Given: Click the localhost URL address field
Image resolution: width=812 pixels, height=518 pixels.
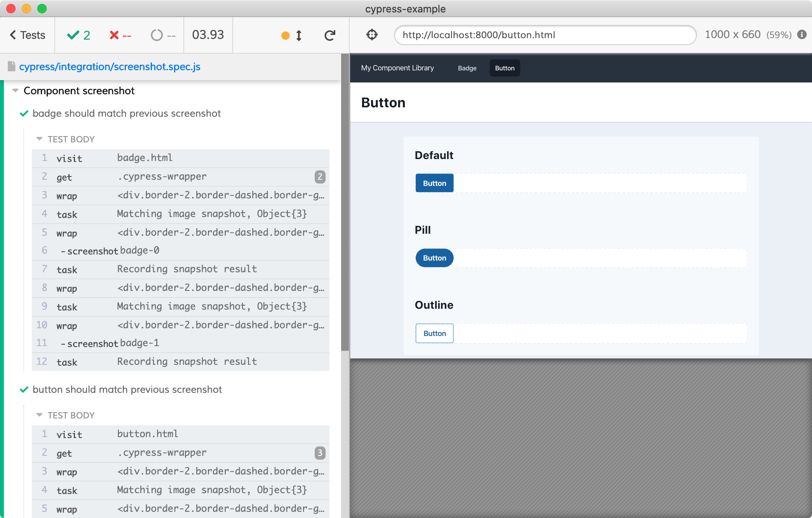Looking at the screenshot, I should pyautogui.click(x=545, y=35).
